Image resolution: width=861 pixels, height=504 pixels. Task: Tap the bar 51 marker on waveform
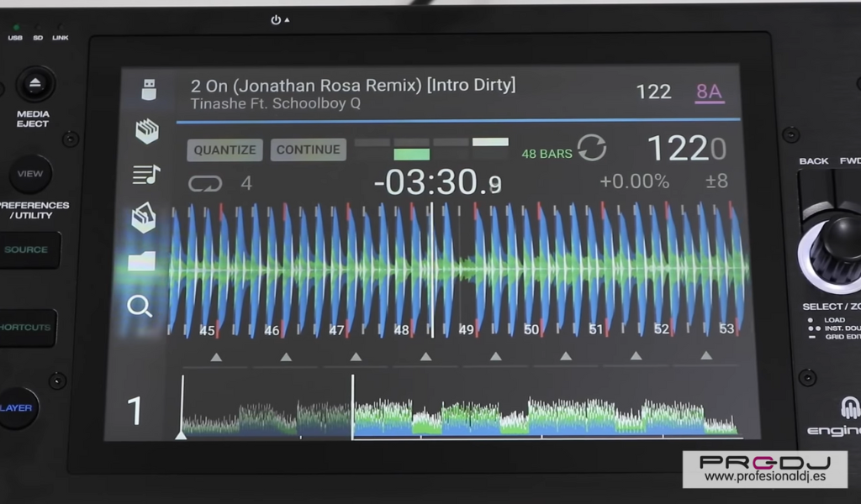[596, 329]
